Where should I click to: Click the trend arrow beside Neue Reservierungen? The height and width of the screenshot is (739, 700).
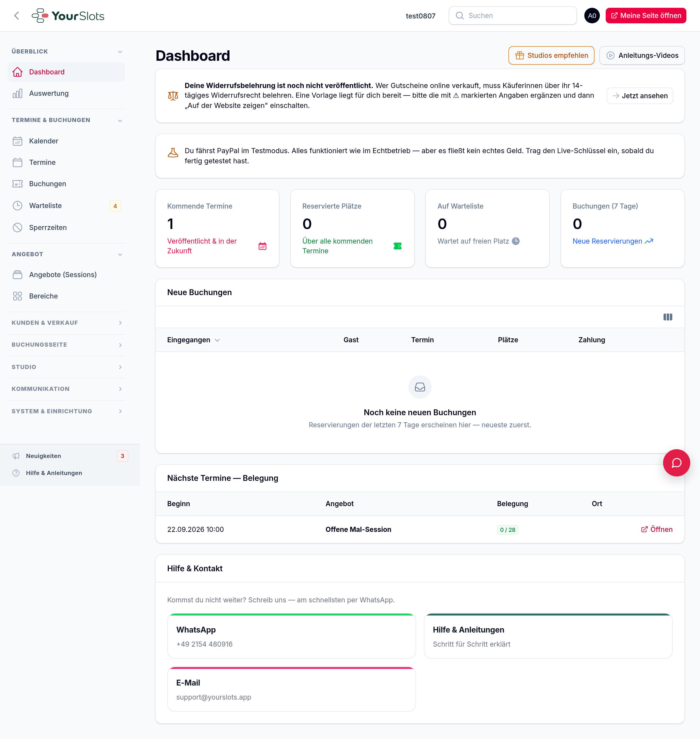coord(649,241)
